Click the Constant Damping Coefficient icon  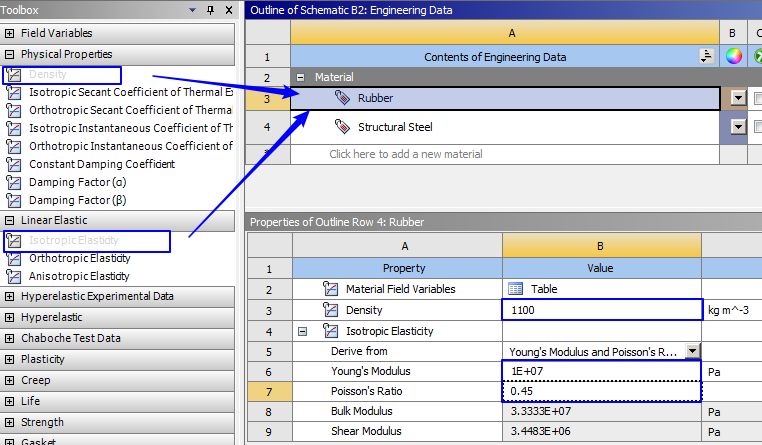click(14, 164)
